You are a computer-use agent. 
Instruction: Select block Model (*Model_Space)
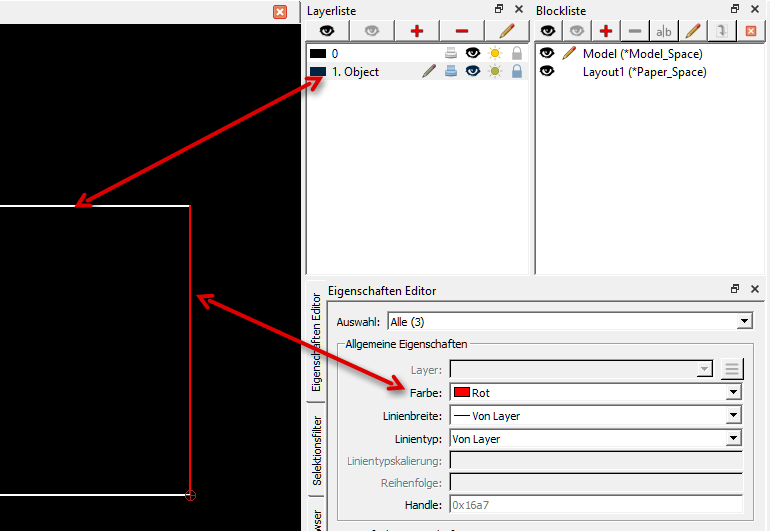pyautogui.click(x=642, y=53)
